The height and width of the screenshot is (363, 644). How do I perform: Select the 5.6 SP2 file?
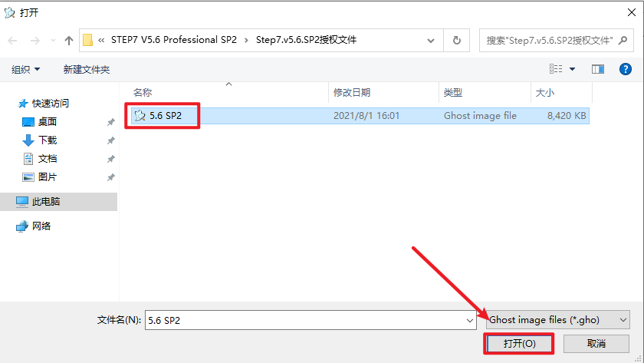(360, 116)
